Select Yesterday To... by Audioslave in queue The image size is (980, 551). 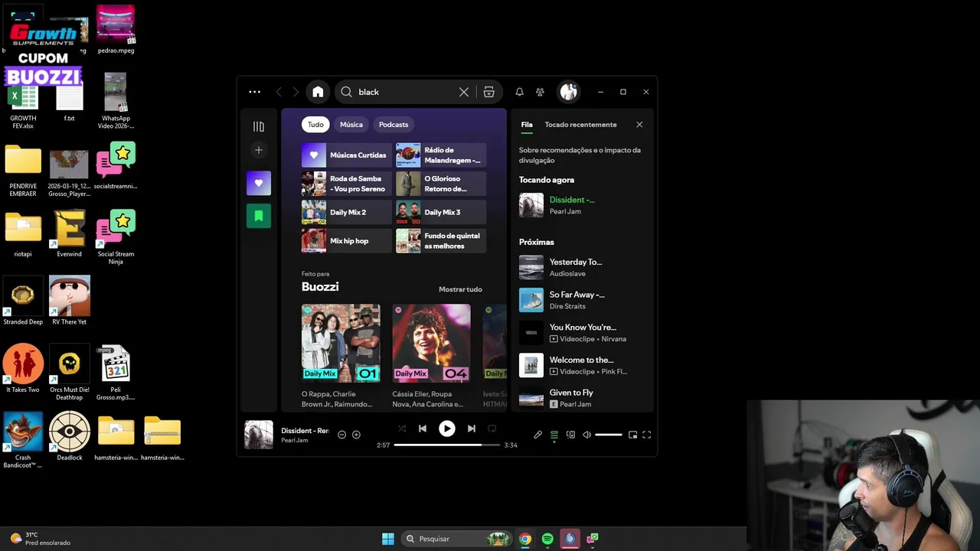coord(582,267)
